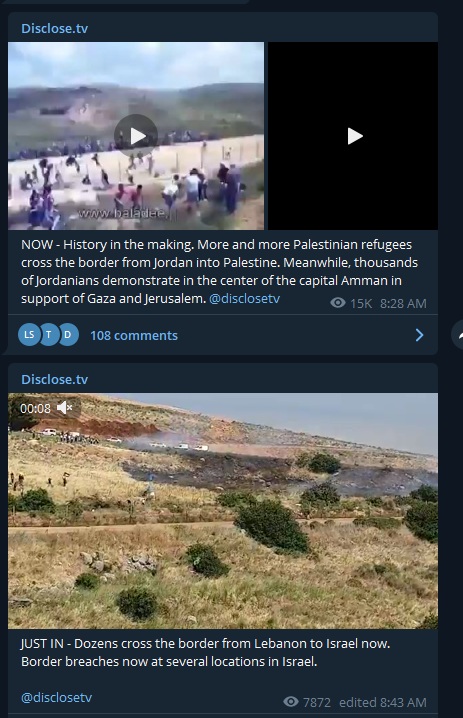Click the edited 8:43 AM timestamp
This screenshot has width=463, height=718.
[383, 702]
